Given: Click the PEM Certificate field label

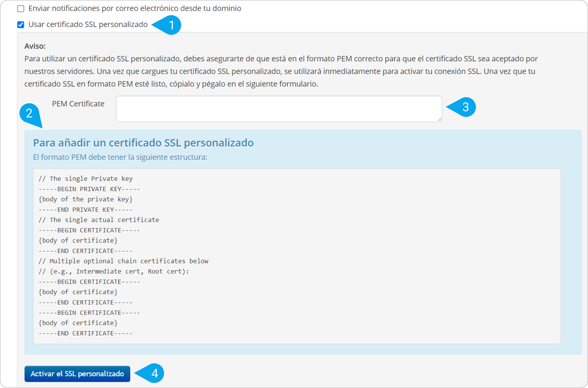Looking at the screenshot, I should (78, 104).
